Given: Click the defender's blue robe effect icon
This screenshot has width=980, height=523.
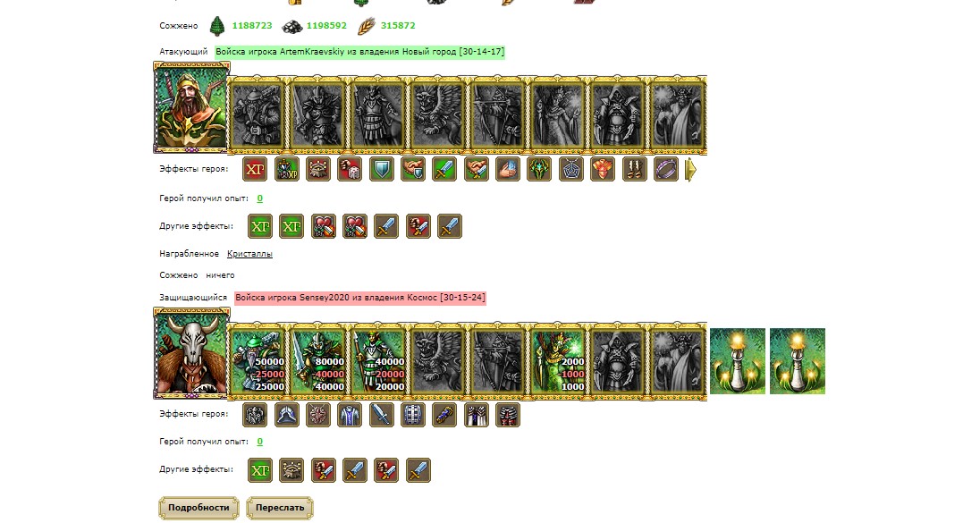Looking at the screenshot, I should click(x=350, y=415).
